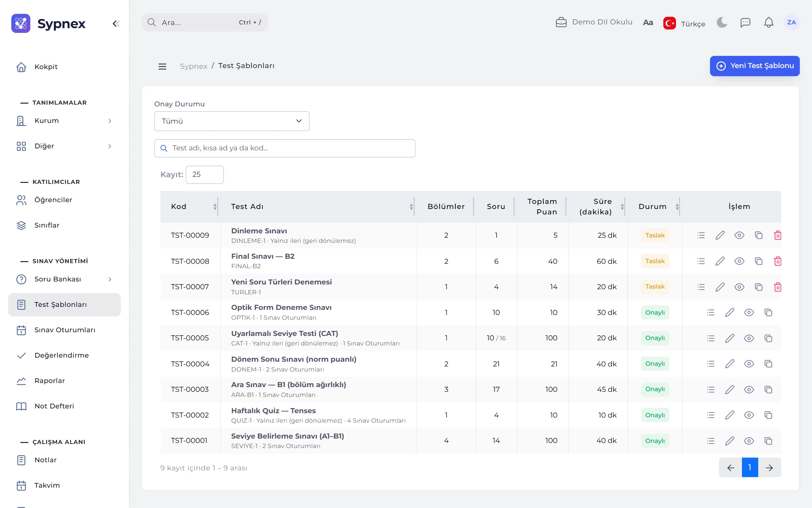Screen dimensions: 812x508
Task: Select page 1 in pagination
Action: tap(750, 467)
